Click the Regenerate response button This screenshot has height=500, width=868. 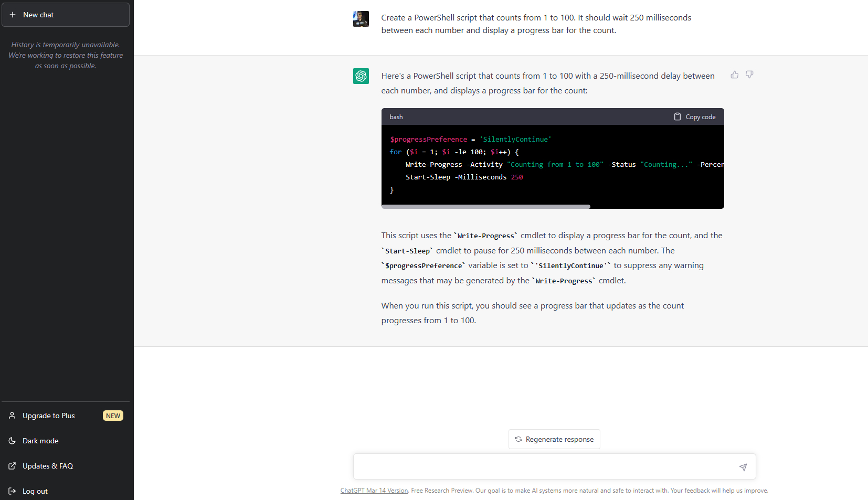tap(554, 439)
